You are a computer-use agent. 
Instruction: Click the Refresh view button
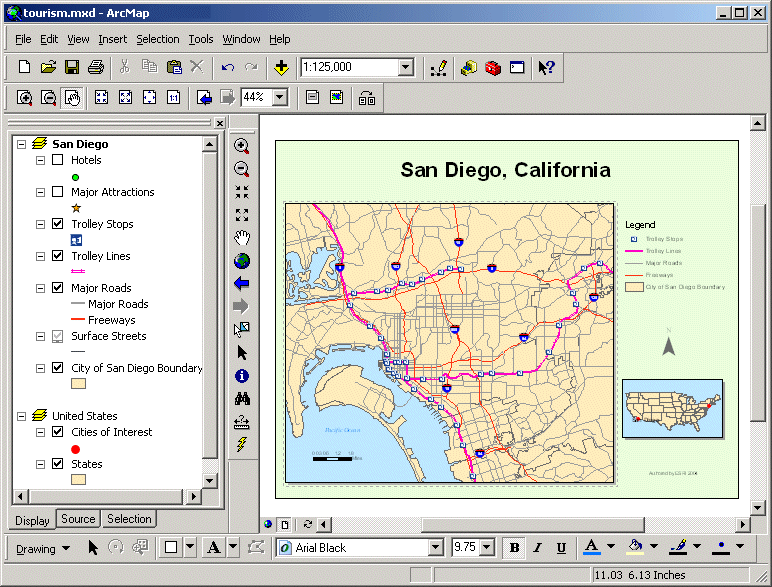308,524
